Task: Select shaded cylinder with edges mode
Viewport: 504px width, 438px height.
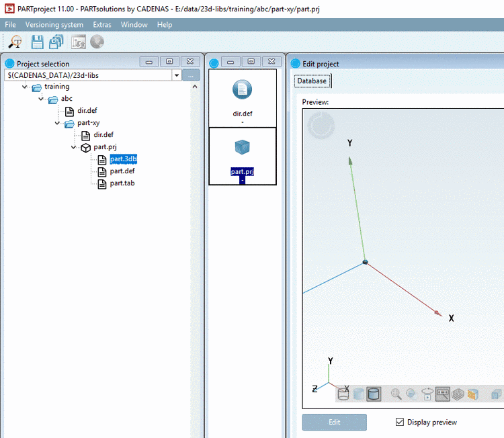Action: tap(374, 394)
